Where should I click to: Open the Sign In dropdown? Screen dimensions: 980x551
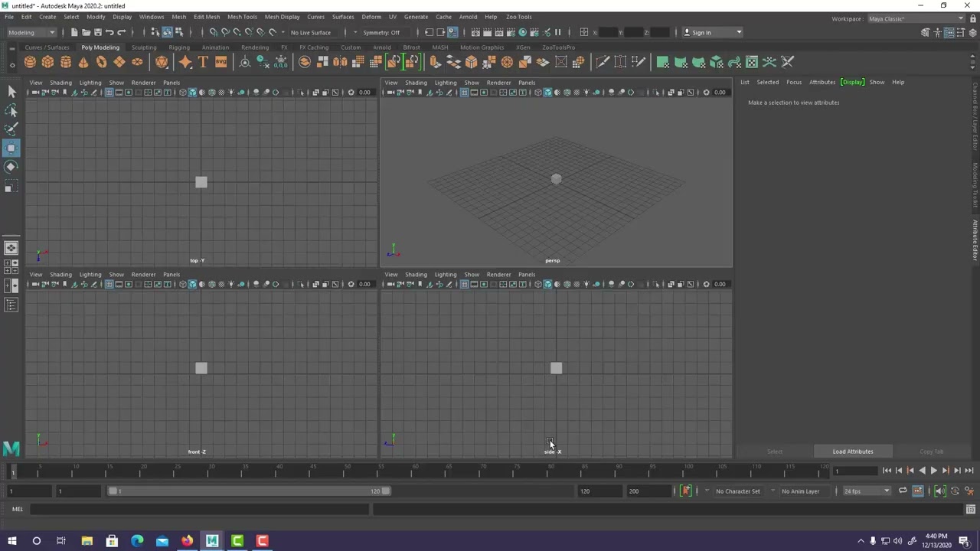pyautogui.click(x=713, y=32)
